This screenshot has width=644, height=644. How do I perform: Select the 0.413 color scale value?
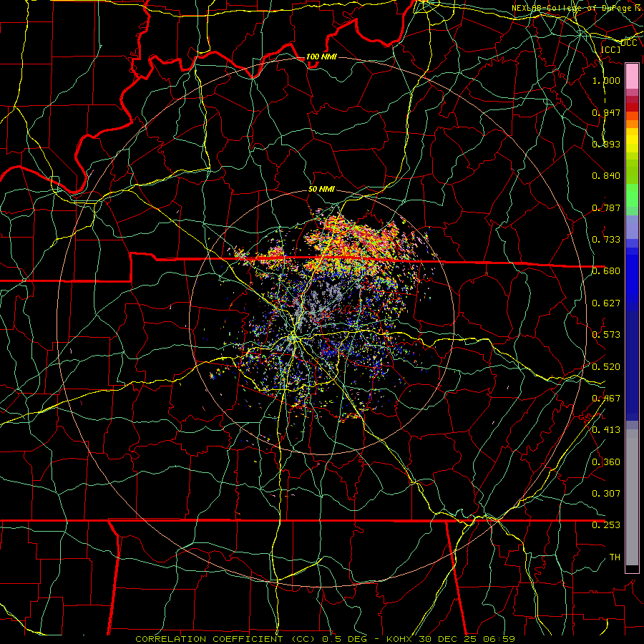coord(606,429)
